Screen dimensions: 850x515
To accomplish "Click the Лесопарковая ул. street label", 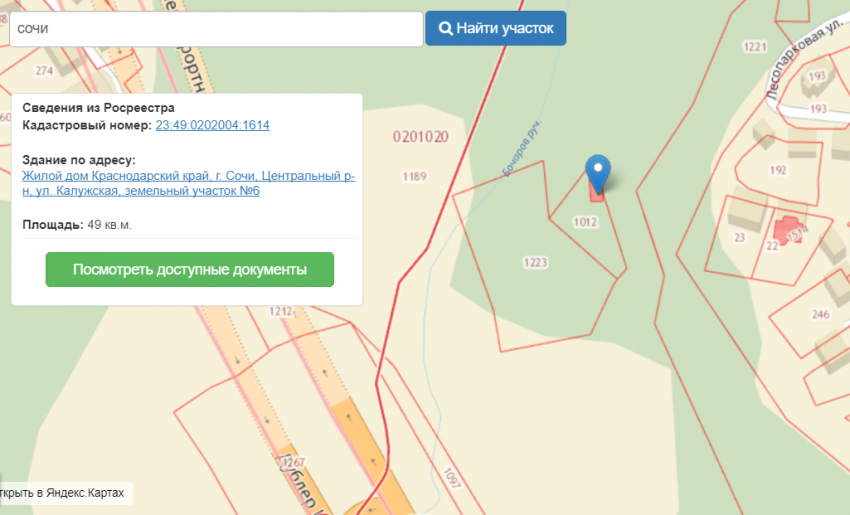I will point(801,59).
